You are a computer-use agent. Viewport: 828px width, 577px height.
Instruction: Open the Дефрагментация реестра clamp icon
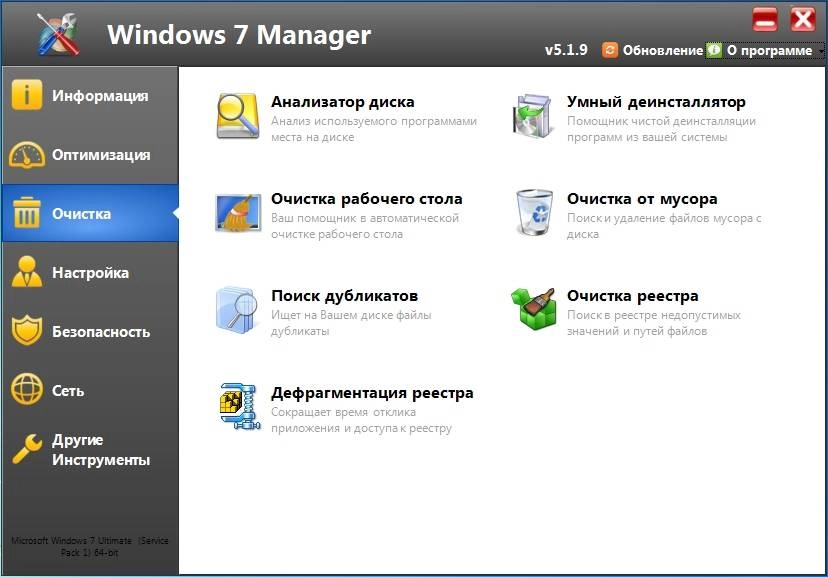point(240,406)
